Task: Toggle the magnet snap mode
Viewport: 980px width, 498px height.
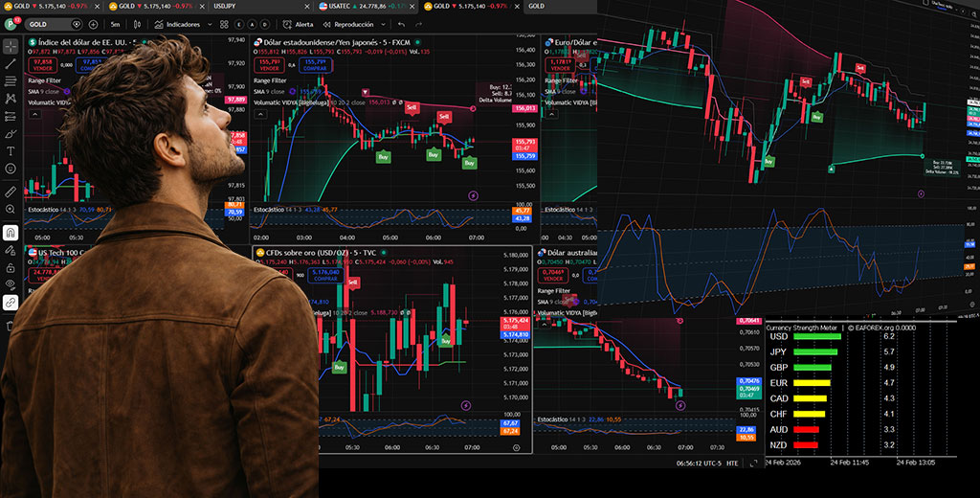Action: (x=11, y=233)
